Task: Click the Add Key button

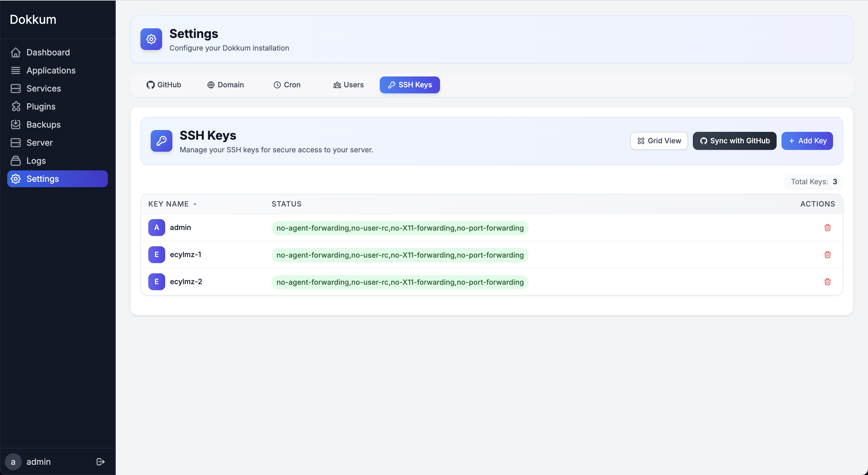Action: pos(807,141)
